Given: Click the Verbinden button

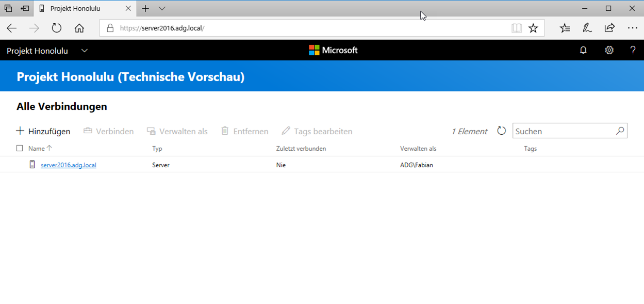Looking at the screenshot, I should click(108, 131).
